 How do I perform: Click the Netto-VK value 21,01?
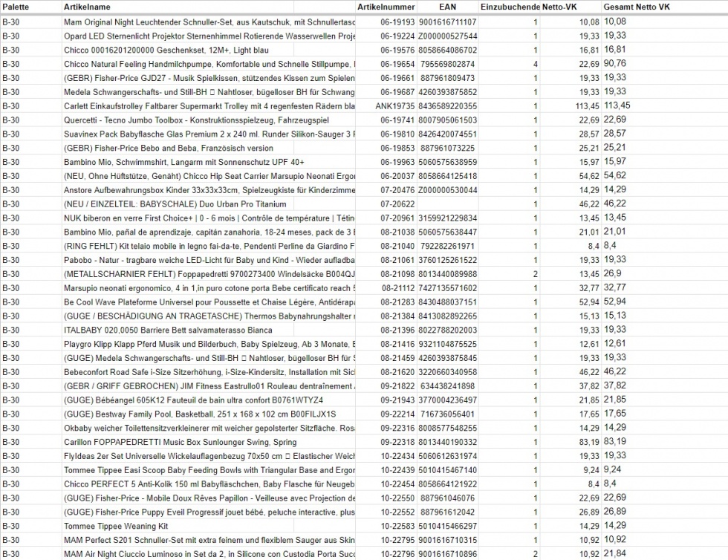click(x=589, y=232)
